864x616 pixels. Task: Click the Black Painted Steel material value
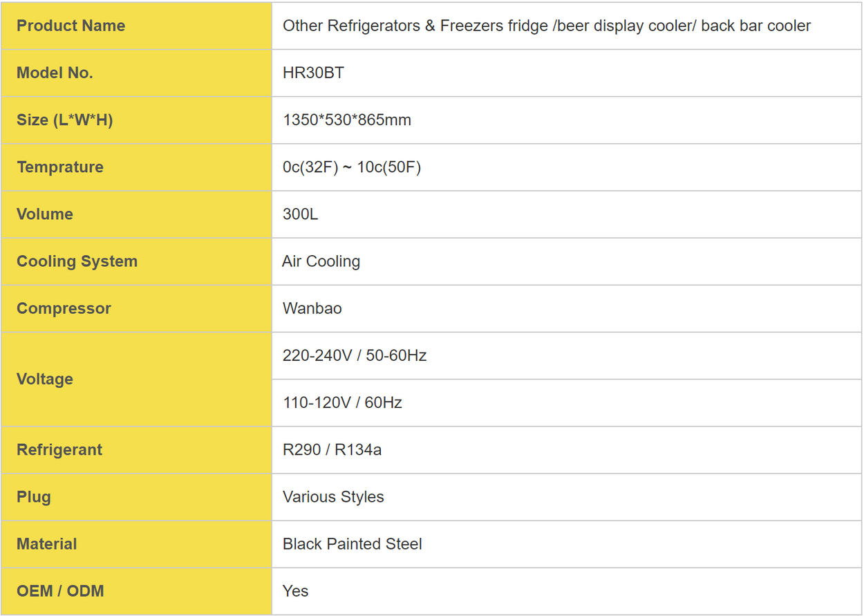[353, 544]
